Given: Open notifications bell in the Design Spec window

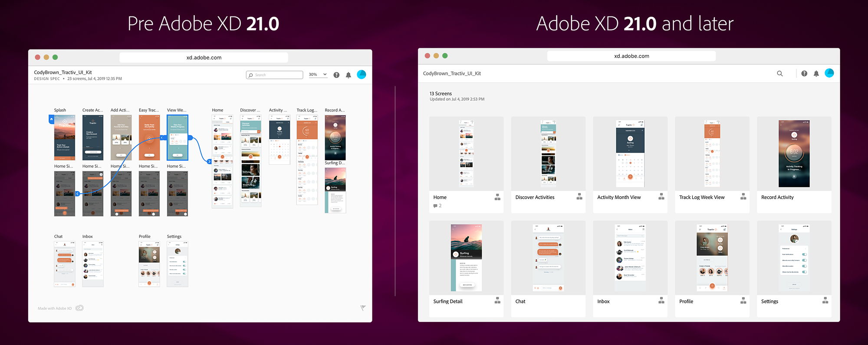Looking at the screenshot, I should point(349,75).
